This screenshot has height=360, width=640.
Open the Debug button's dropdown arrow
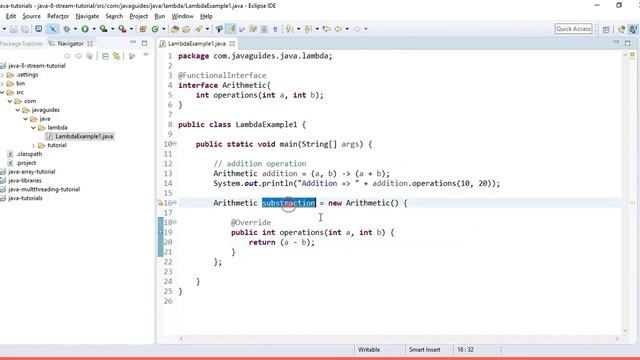tap(76, 29)
